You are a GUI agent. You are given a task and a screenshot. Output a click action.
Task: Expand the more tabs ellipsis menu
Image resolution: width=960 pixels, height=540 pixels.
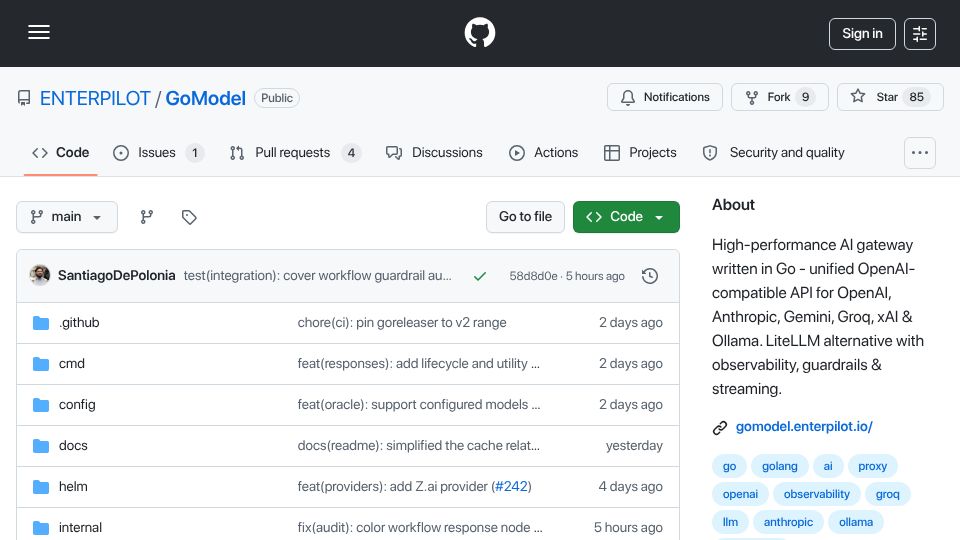click(920, 153)
